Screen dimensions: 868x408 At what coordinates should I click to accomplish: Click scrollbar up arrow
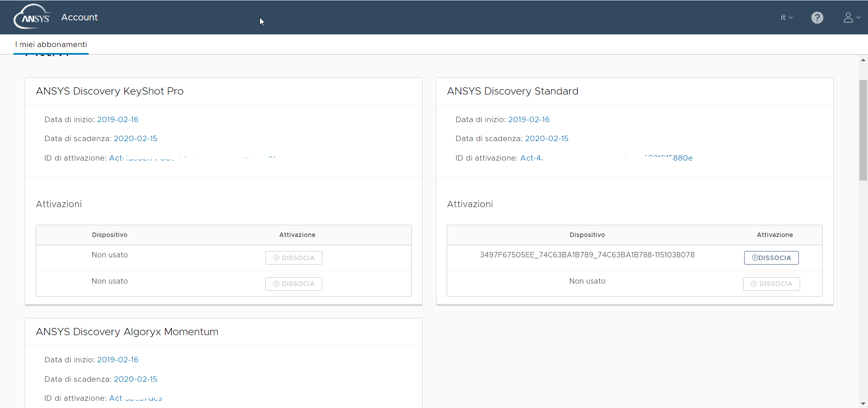click(863, 60)
